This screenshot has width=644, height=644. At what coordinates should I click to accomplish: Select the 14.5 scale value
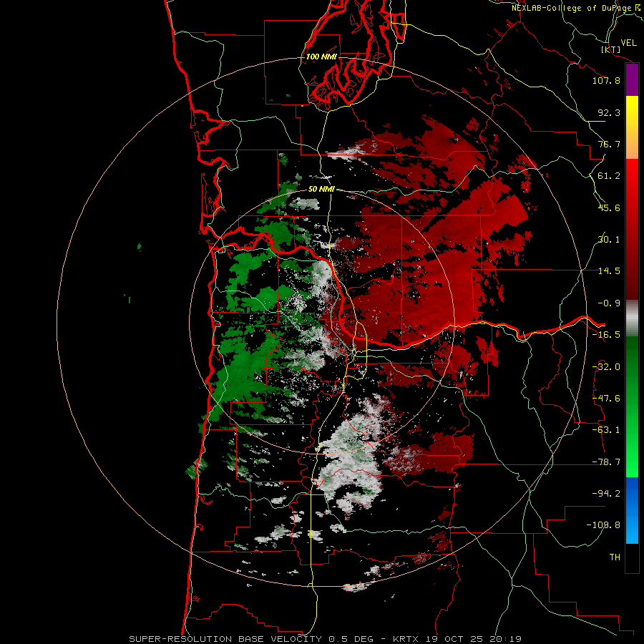click(x=609, y=271)
